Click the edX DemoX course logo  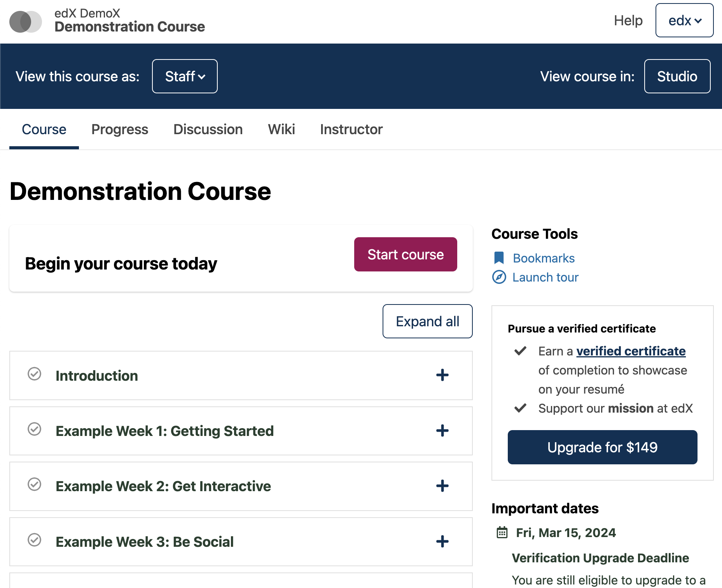(x=25, y=21)
